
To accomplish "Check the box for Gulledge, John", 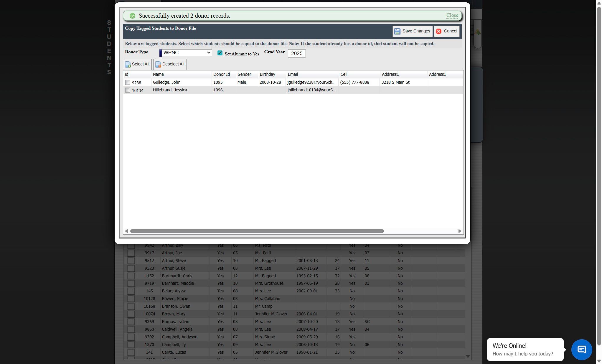I will click(128, 83).
